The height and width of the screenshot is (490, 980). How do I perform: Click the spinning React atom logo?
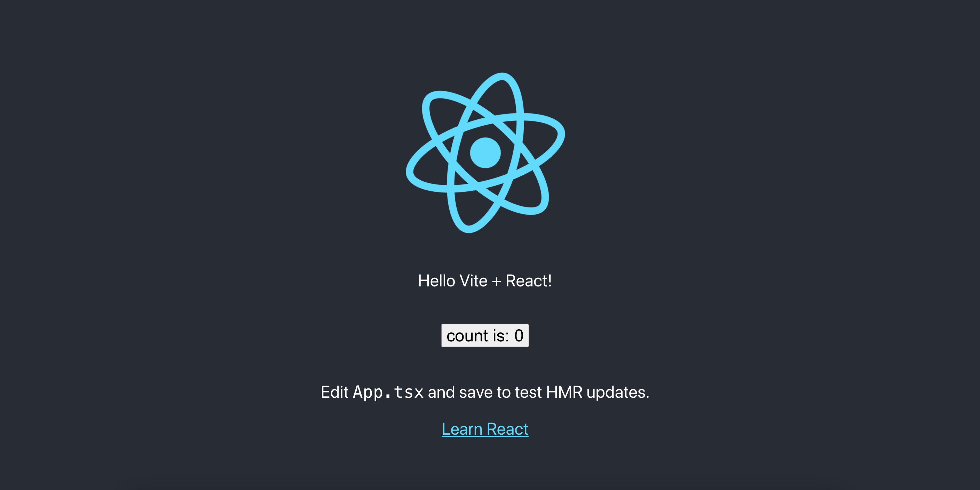pos(485,152)
